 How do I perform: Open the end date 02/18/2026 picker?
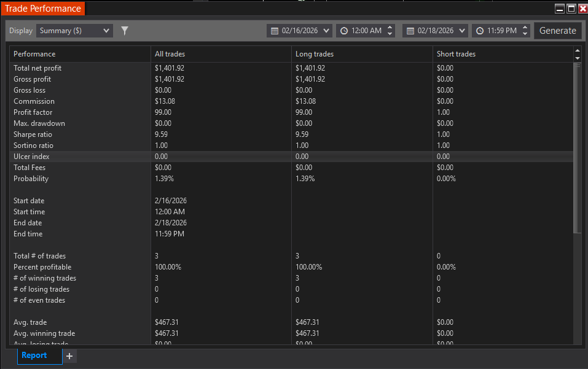coord(435,31)
